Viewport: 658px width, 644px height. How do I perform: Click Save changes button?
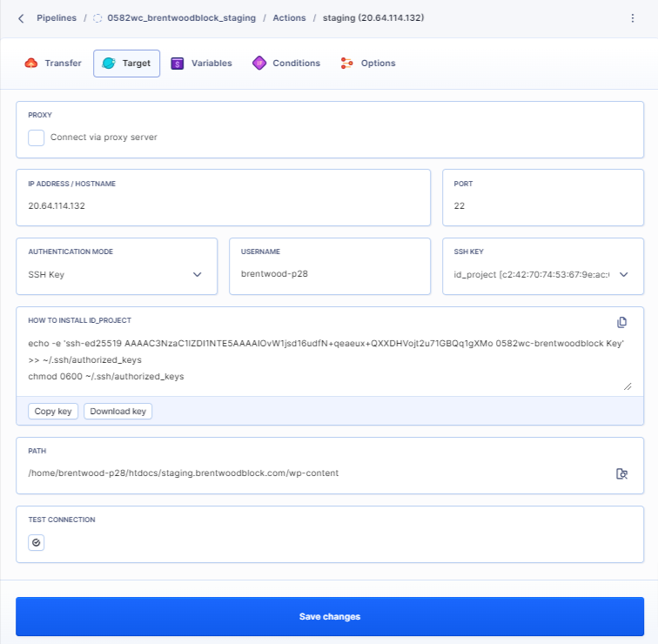(x=329, y=616)
